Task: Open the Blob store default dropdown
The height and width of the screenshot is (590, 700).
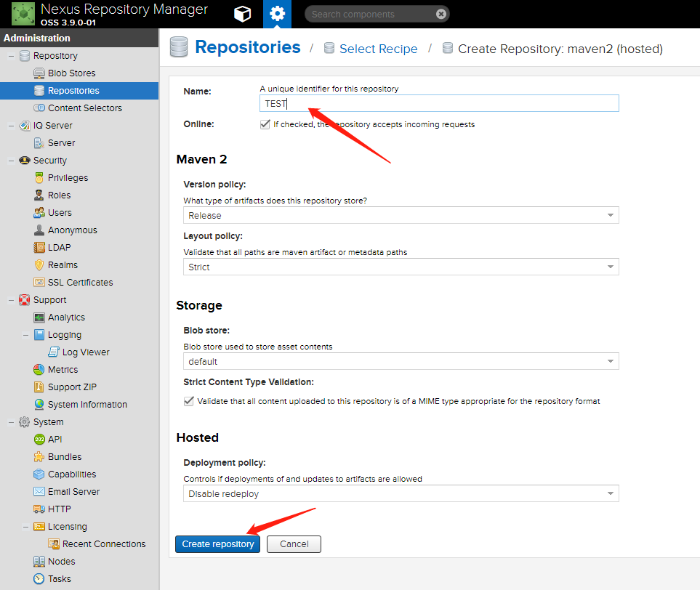Action: click(401, 361)
